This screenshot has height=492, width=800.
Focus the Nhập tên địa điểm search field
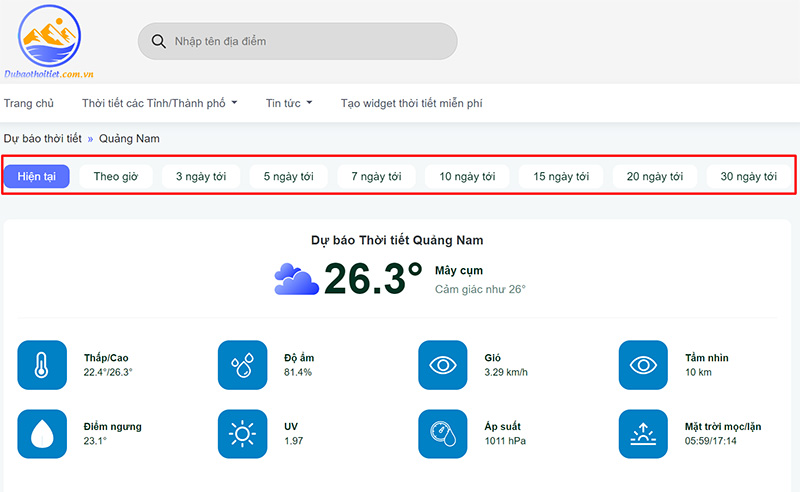(x=310, y=41)
